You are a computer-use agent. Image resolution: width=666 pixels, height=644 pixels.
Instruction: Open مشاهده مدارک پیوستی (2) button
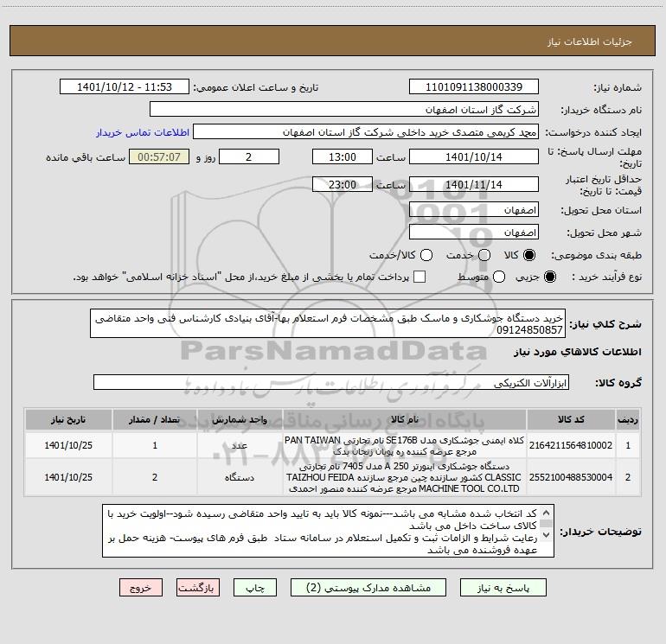tap(368, 588)
